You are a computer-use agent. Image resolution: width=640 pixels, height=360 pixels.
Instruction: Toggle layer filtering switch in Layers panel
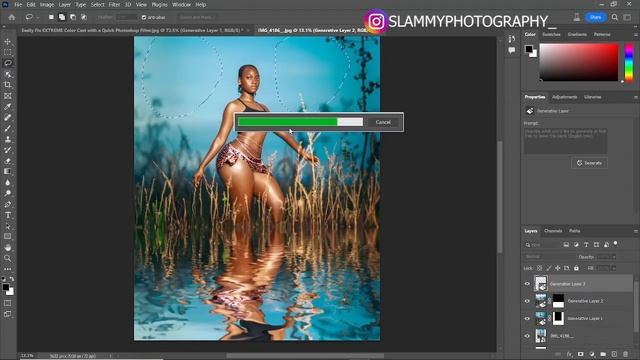pyautogui.click(x=616, y=244)
